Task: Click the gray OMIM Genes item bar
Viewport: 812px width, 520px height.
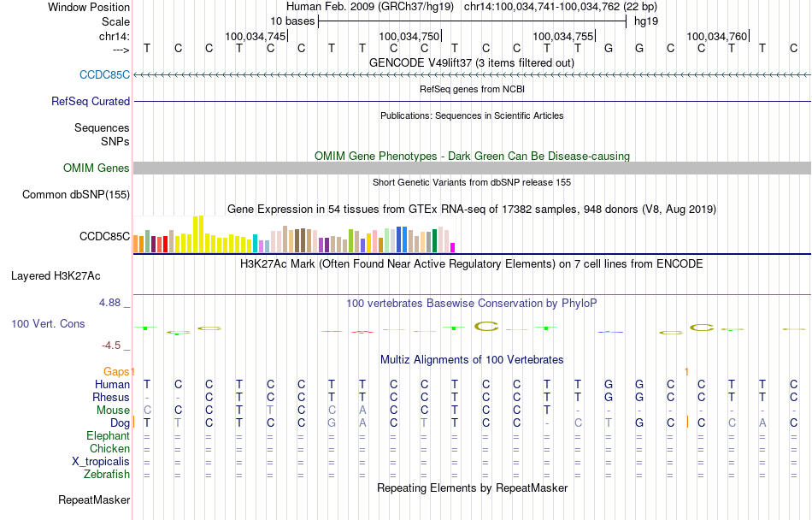Action: coord(472,168)
